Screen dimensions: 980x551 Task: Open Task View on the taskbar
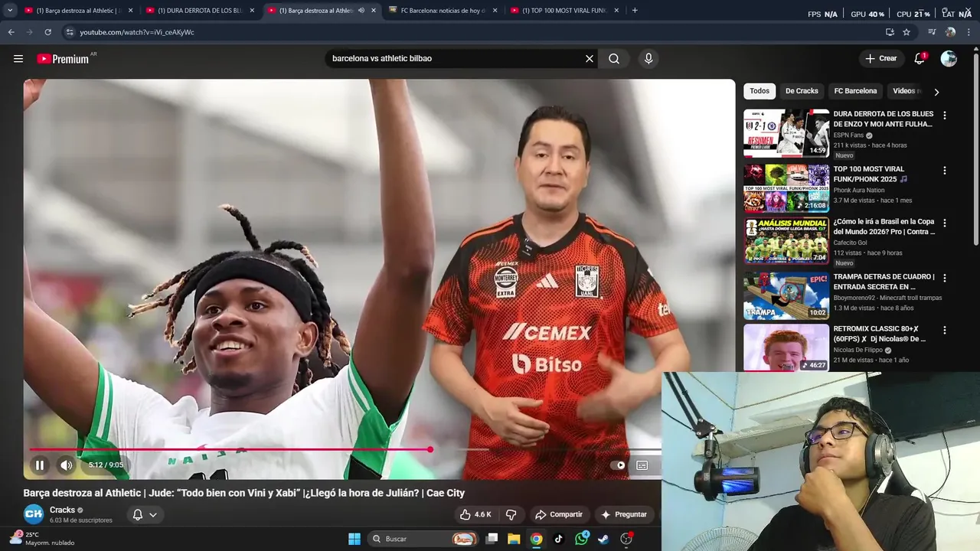click(492, 539)
